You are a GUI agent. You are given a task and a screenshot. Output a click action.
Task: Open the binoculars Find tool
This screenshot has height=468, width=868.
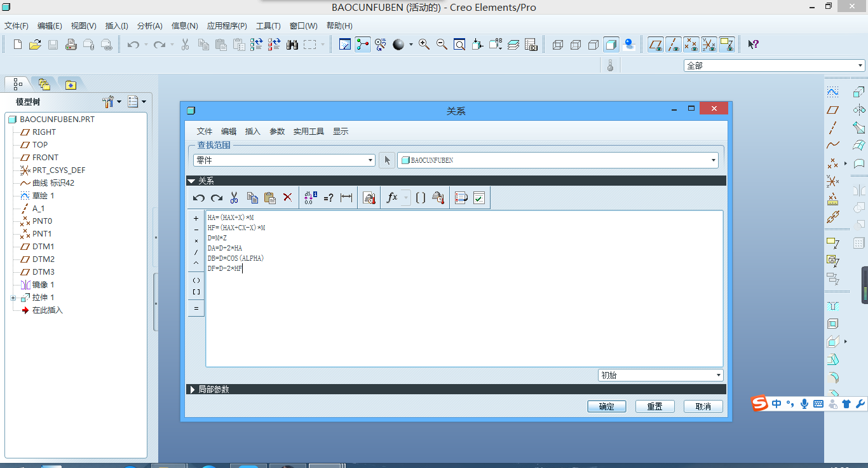click(x=292, y=45)
